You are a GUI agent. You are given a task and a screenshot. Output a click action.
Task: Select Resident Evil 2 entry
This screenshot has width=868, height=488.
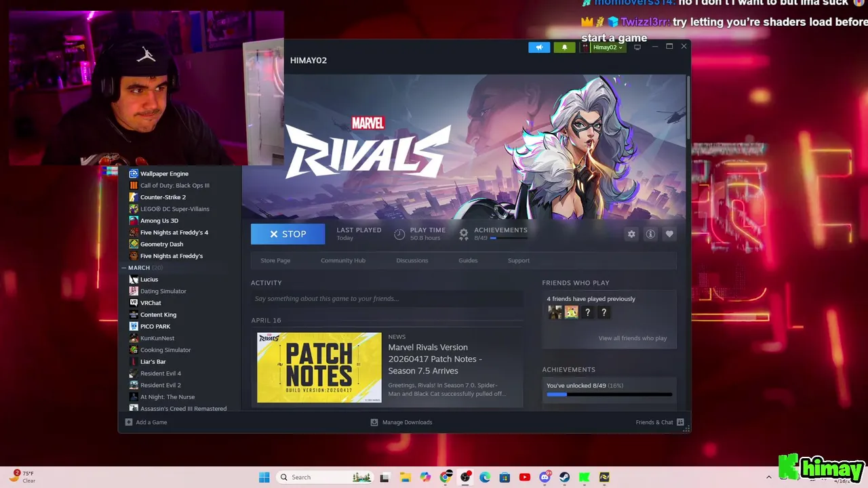155,385
